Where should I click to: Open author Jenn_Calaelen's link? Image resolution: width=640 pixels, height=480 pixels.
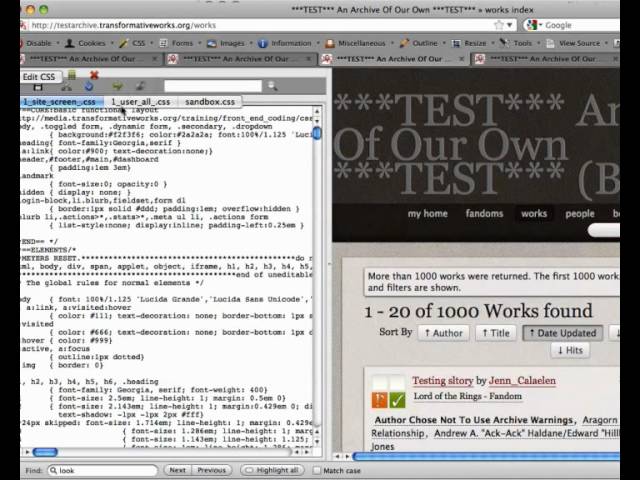coord(522,380)
